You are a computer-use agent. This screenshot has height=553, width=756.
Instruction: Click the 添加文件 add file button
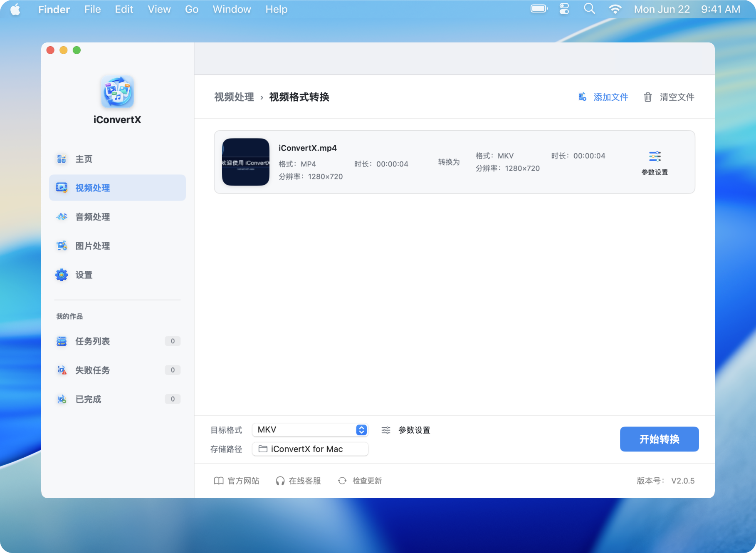603,97
